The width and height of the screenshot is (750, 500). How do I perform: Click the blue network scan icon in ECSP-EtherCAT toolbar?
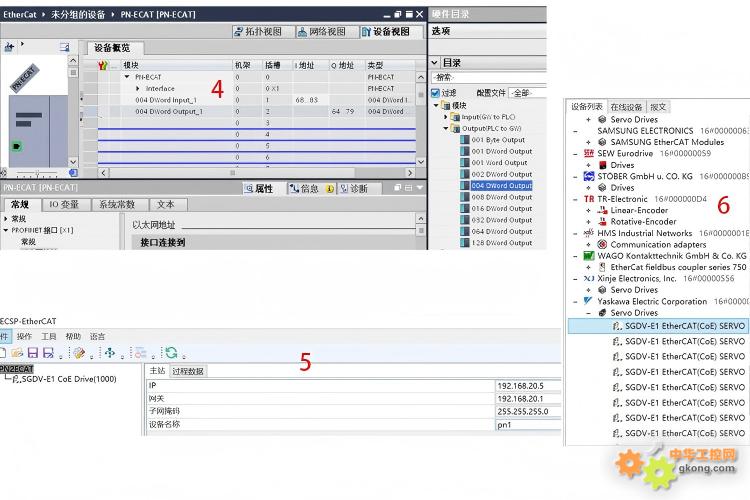click(x=110, y=353)
